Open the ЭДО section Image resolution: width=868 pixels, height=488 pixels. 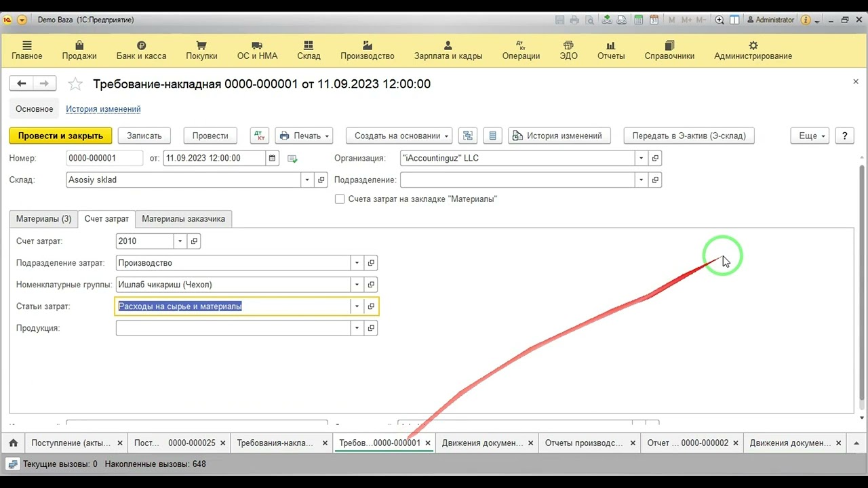click(x=568, y=50)
